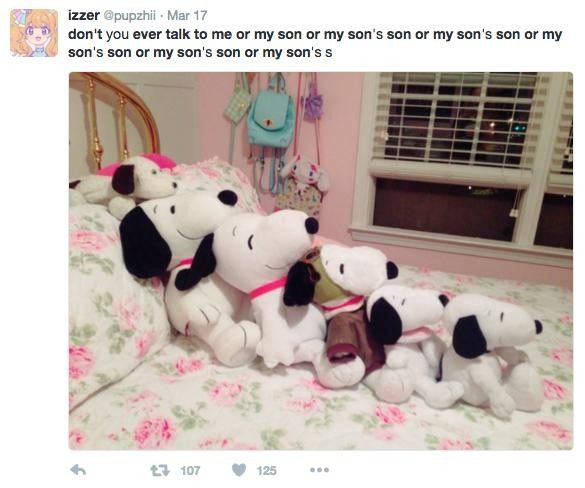Open izzer's profile avatar picture
Screen dimensions: 585x488
(34, 33)
